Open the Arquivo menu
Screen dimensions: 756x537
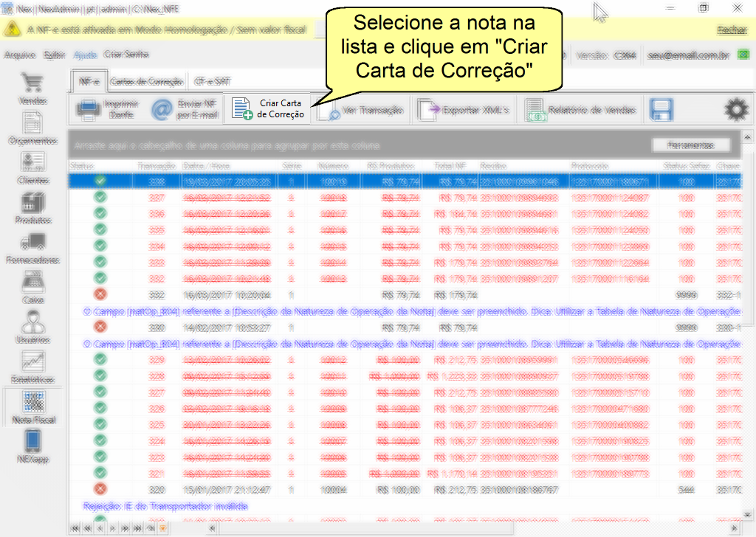click(20, 55)
